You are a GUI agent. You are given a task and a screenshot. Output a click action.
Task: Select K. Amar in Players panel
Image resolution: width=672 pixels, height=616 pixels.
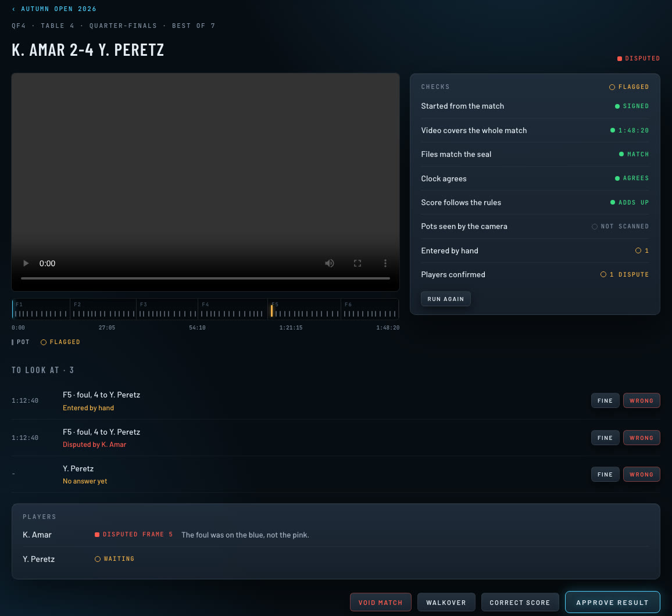(37, 535)
